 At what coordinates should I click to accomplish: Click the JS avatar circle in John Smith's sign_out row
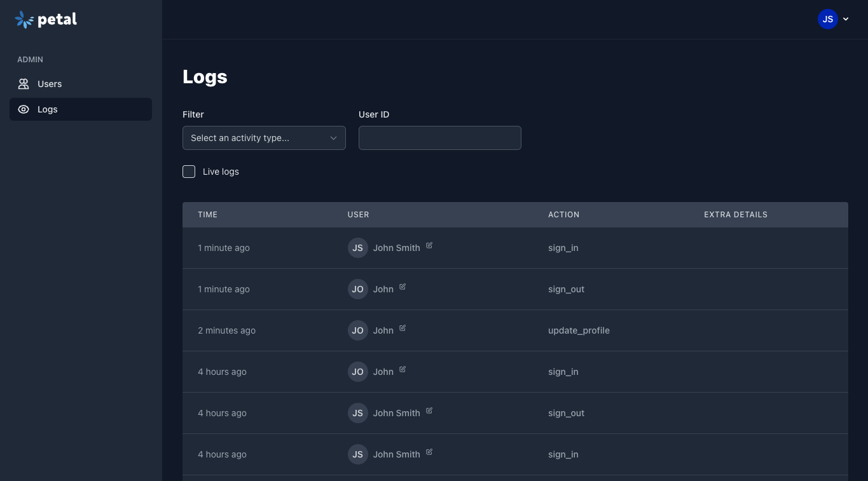click(357, 413)
